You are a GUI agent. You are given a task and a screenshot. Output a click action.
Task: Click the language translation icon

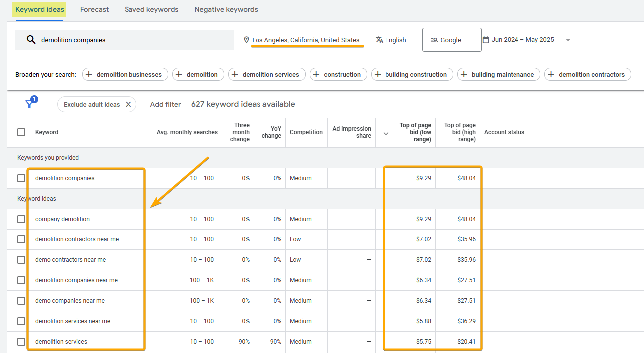click(379, 40)
